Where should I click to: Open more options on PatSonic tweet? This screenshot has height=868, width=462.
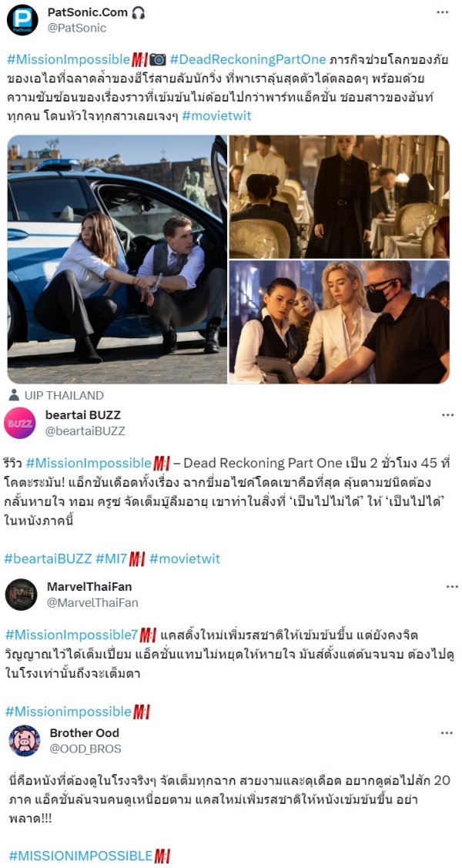pyautogui.click(x=442, y=12)
